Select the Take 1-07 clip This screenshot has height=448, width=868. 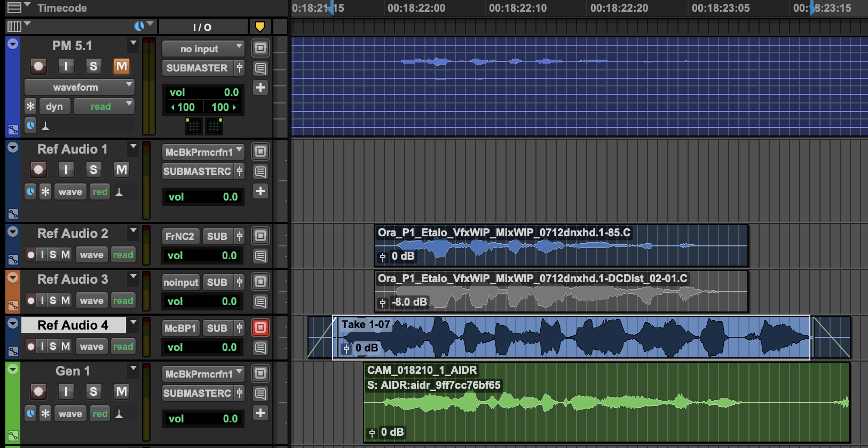571,337
